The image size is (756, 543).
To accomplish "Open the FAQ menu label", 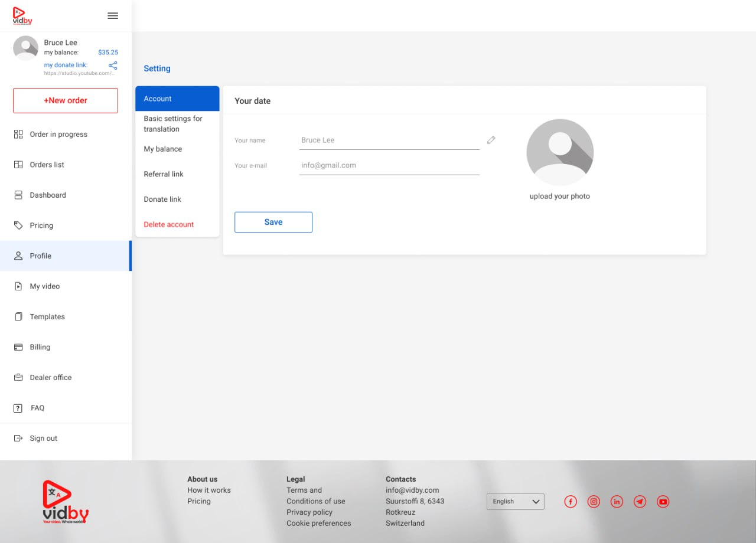I will [38, 408].
